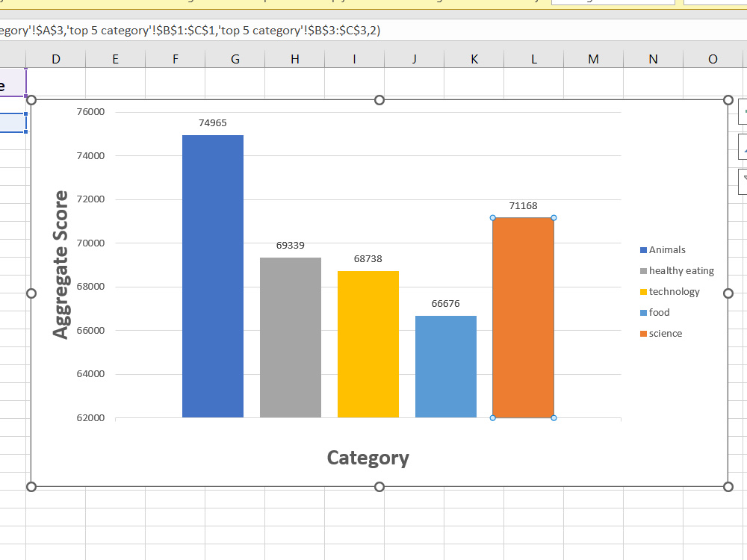Click technology legend entry
This screenshot has width=747, height=560.
tap(670, 292)
